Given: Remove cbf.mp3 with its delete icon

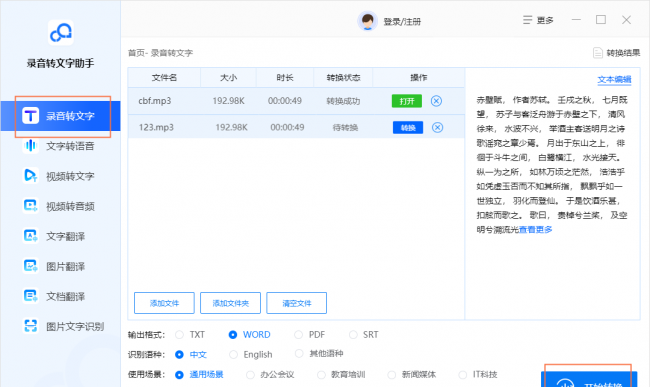Looking at the screenshot, I should [436, 101].
